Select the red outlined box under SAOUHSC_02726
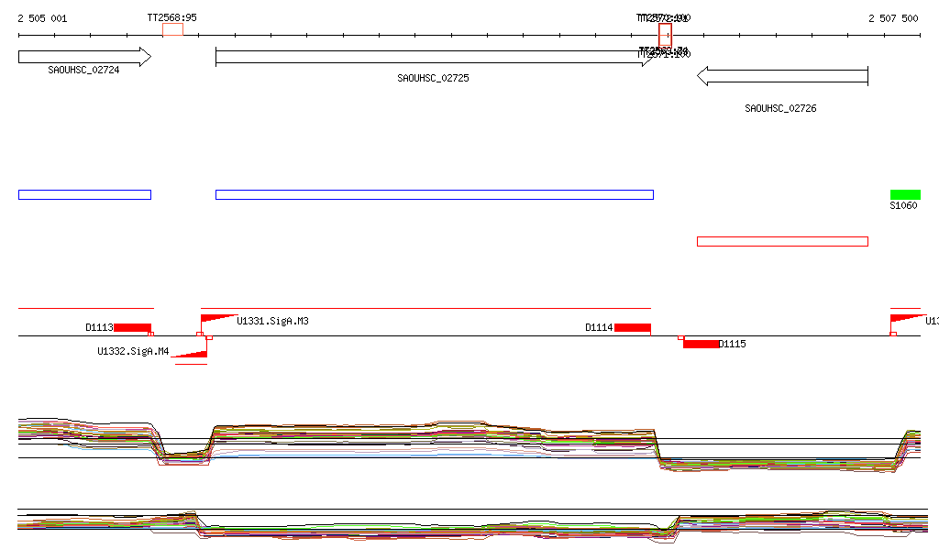939x560 pixels. point(783,242)
